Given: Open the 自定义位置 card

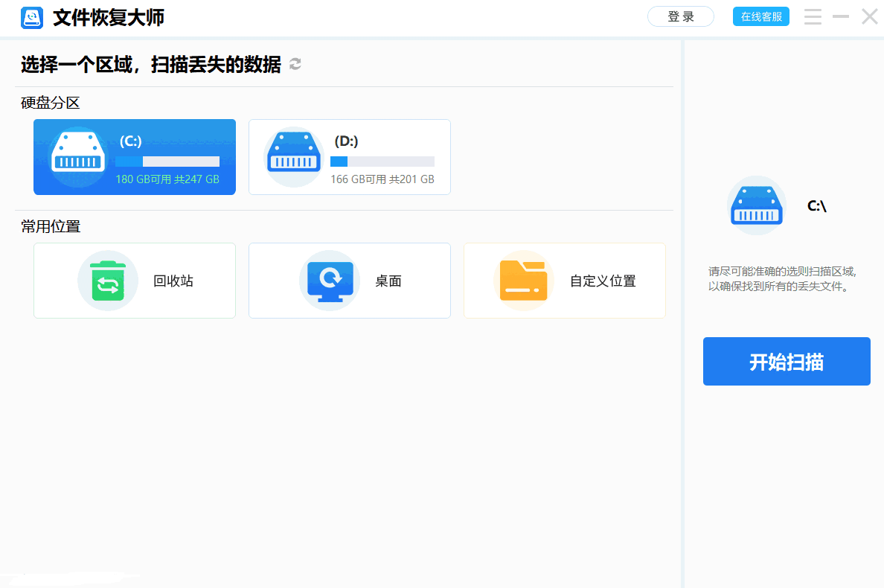Looking at the screenshot, I should tap(564, 281).
